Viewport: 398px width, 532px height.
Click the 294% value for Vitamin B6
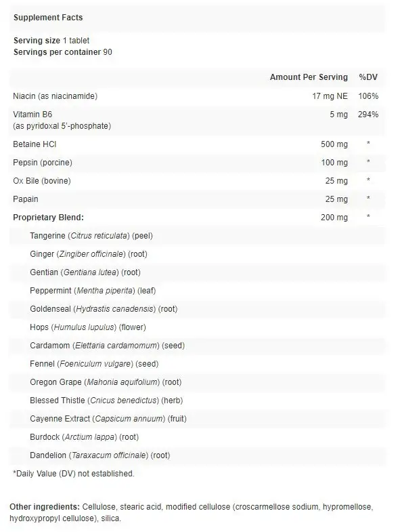368,115
